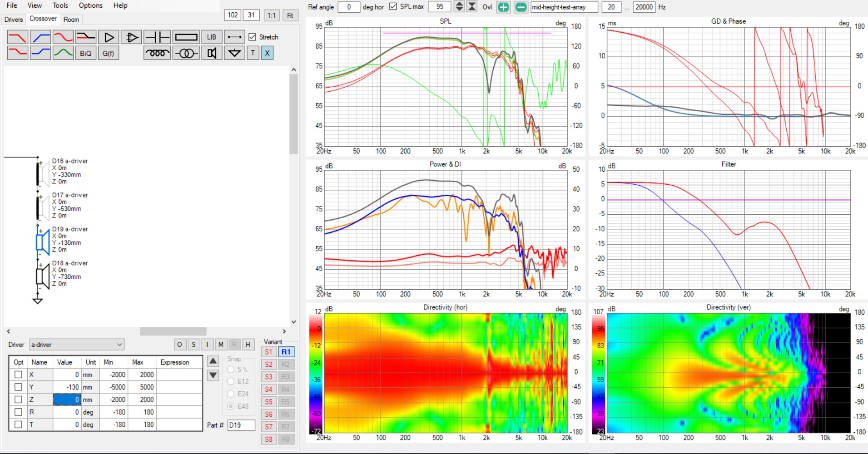Insert a ground symbol

click(234, 53)
